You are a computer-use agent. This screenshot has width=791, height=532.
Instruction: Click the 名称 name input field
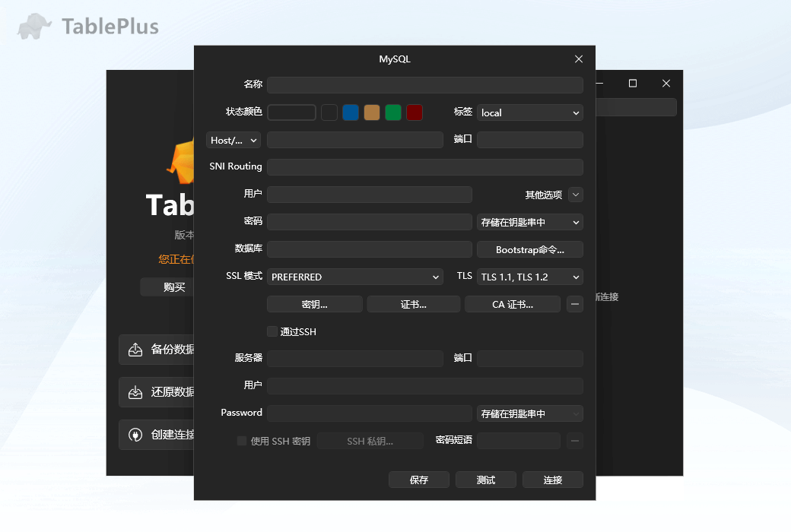pyautogui.click(x=425, y=85)
